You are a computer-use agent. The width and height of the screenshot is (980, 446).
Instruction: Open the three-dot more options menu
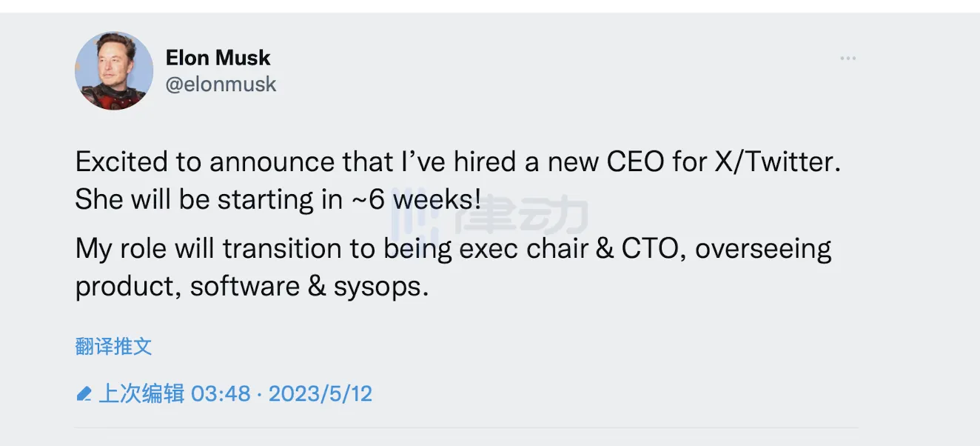[848, 59]
